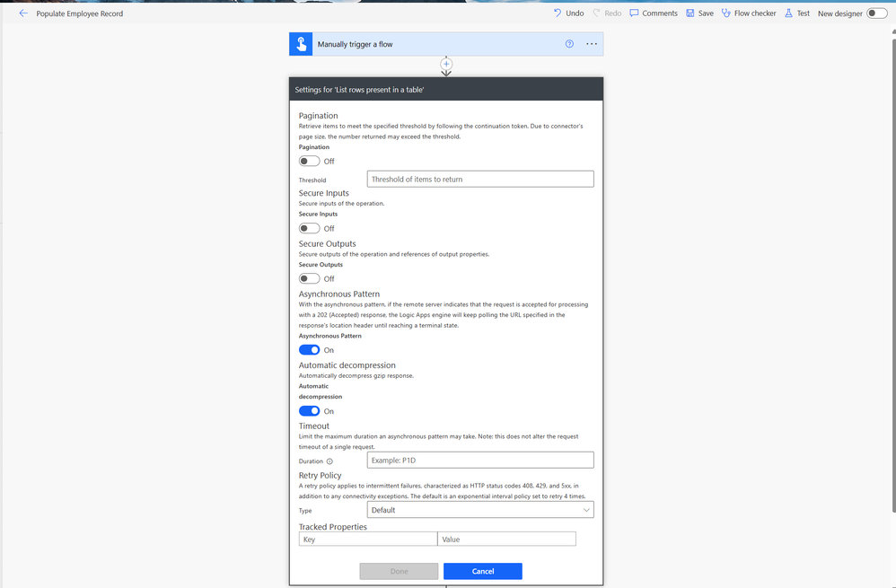Disable Automatic decompression toggle
The image size is (896, 588).
[x=309, y=411]
